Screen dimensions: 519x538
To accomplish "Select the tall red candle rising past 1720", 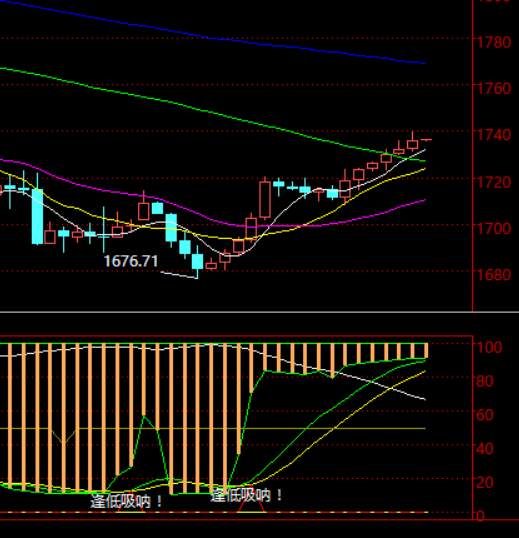I will pyautogui.click(x=265, y=199).
